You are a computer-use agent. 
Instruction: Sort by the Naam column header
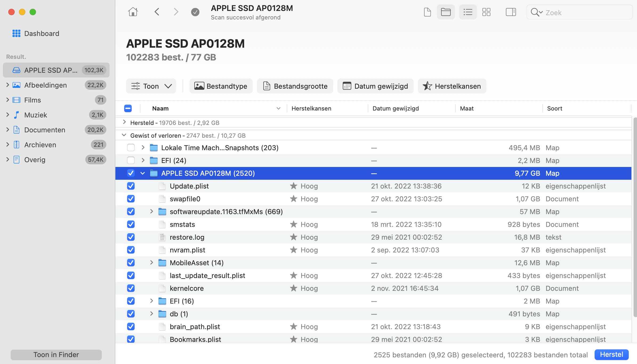214,108
